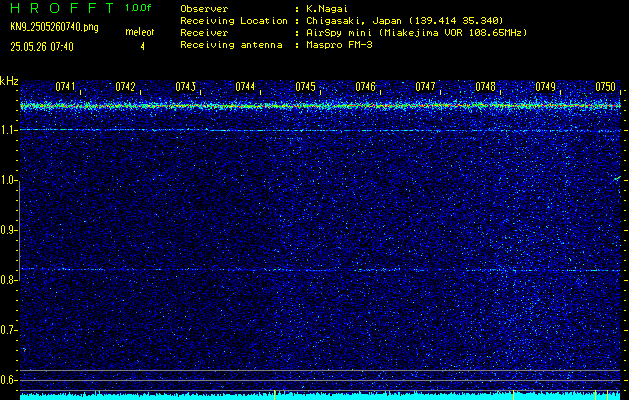The image size is (629, 400).
Task: Click the 0.9 kHz axis label
Action: 8,230
